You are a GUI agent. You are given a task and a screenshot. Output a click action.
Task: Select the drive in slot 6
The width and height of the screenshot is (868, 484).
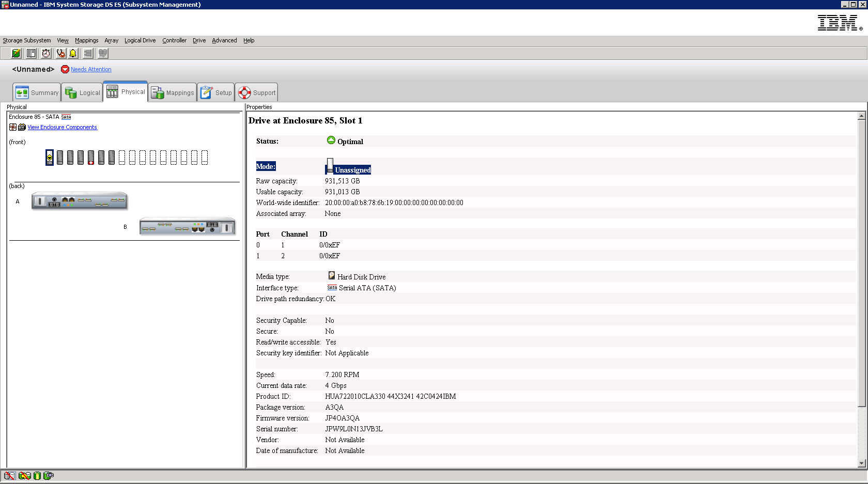point(101,158)
